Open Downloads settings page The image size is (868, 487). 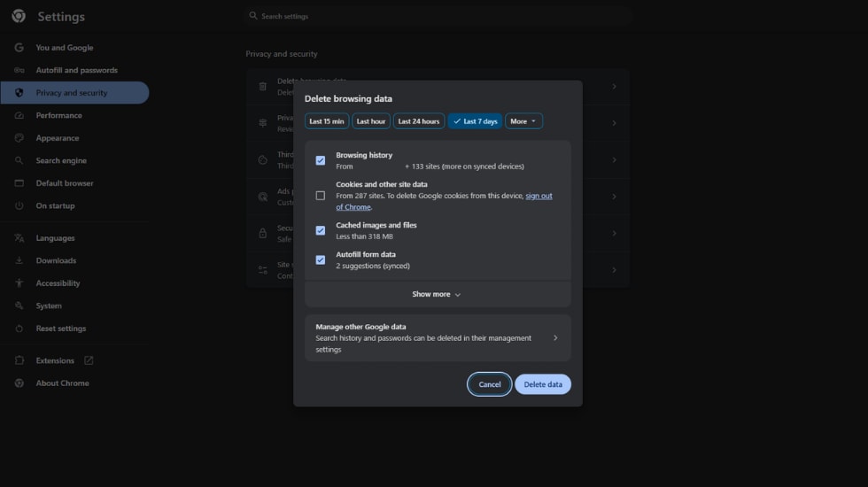(74, 260)
